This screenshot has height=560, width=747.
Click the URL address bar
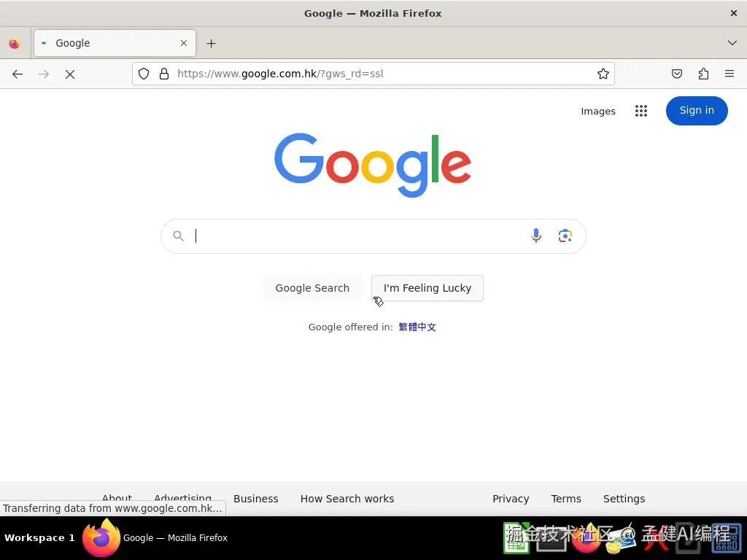373,74
